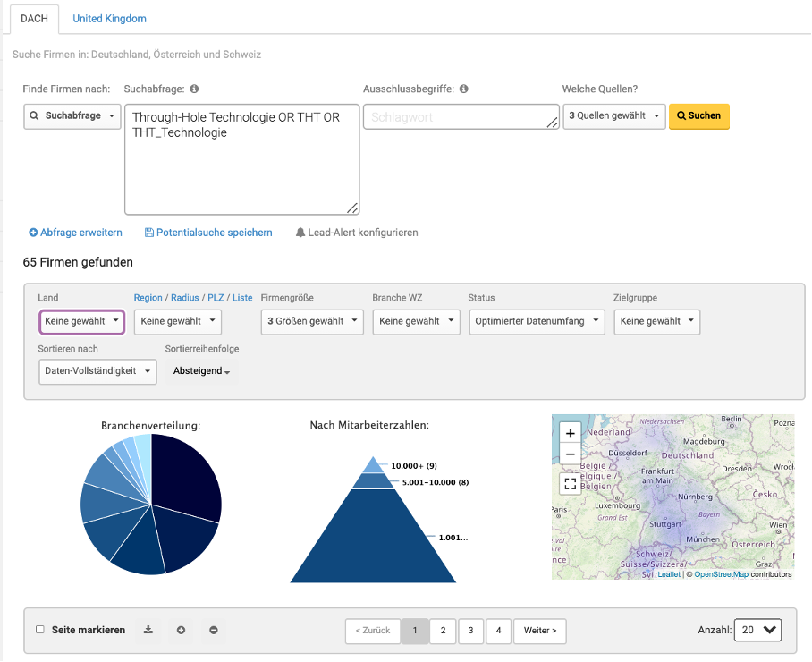Open the Leaflet attribution link

[x=669, y=574]
